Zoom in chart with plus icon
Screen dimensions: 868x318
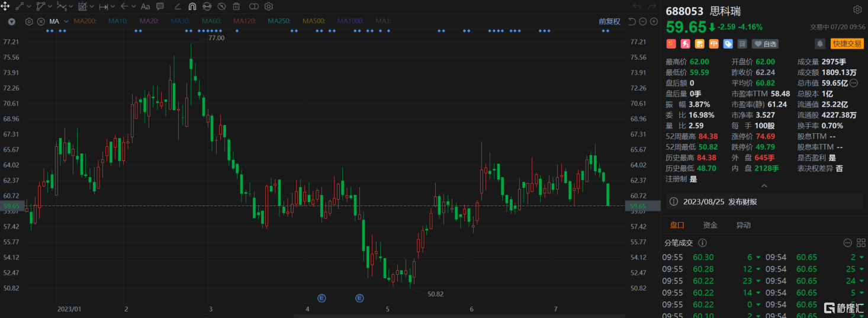(654, 22)
